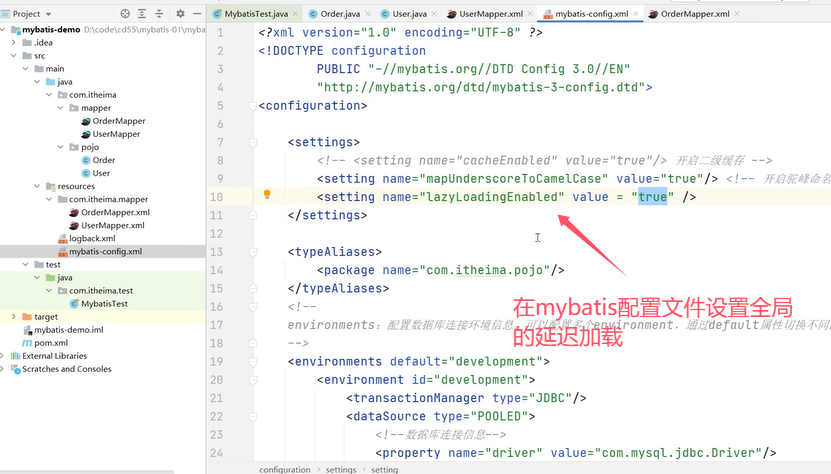831x474 pixels.
Task: Click setting breadcrumb at bottom
Action: coord(384,469)
